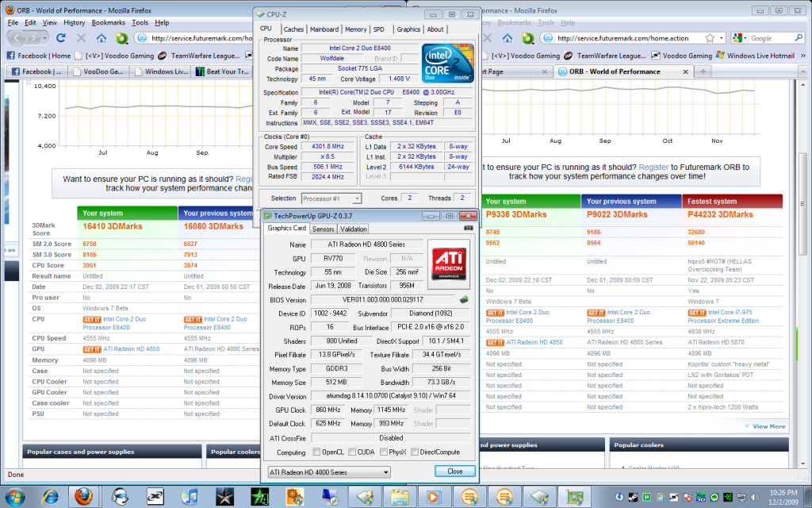Image resolution: width=812 pixels, height=508 pixels.
Task: Open the headset icon app on taskbar
Action: (120, 497)
